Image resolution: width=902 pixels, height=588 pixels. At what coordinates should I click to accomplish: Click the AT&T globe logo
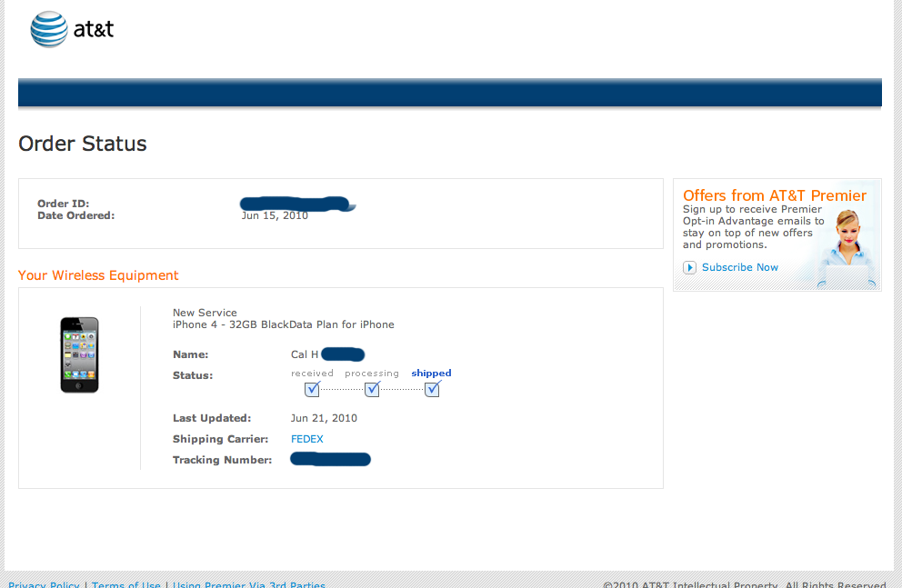49,29
